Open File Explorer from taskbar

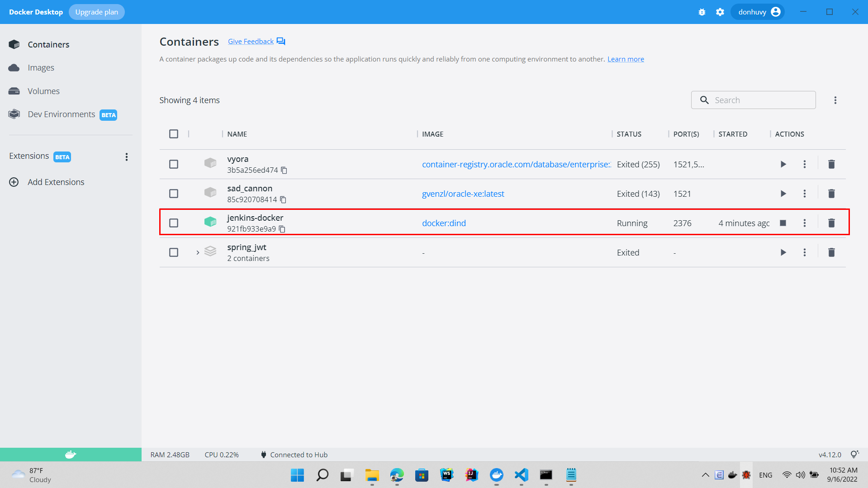372,475
